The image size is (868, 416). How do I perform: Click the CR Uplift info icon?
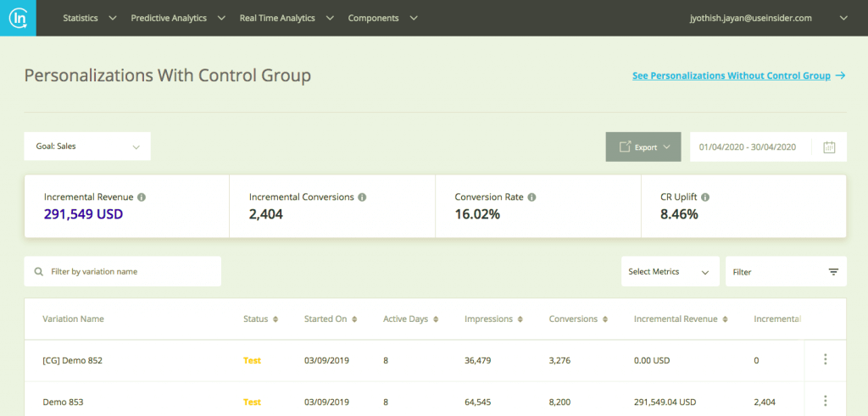pos(705,197)
